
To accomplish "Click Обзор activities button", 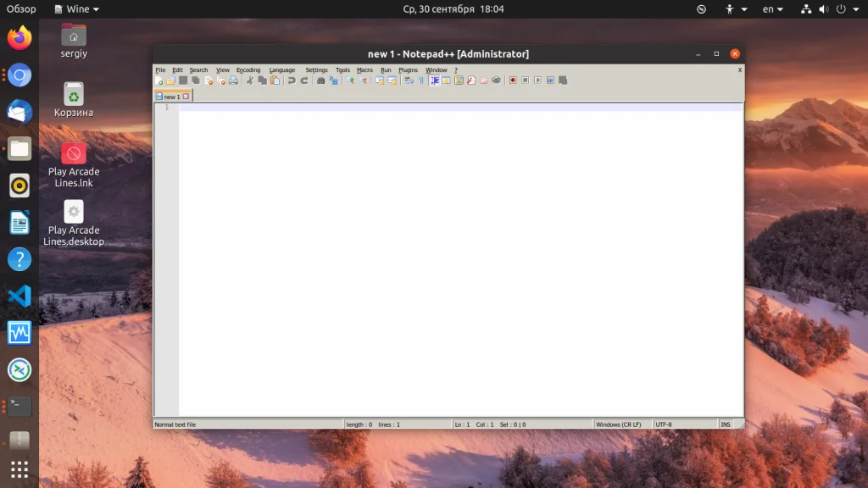I will [x=21, y=8].
